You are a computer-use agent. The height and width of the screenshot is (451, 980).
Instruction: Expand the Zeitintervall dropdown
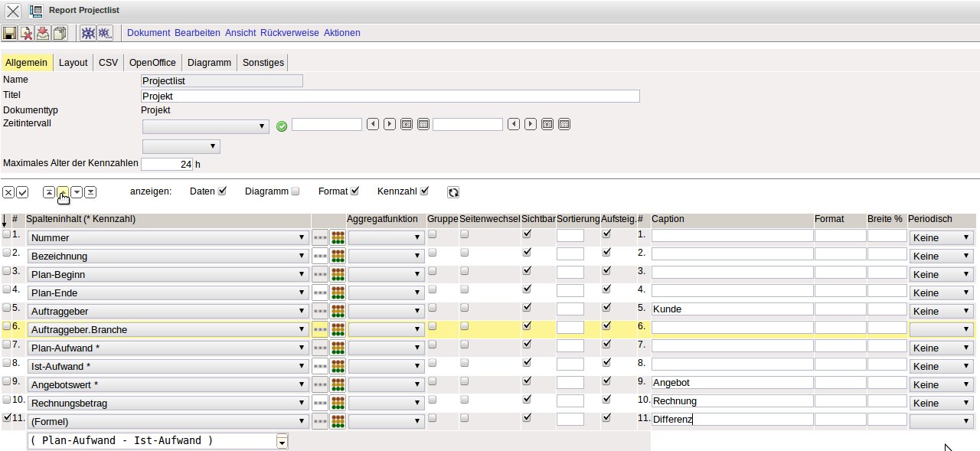pyautogui.click(x=205, y=126)
